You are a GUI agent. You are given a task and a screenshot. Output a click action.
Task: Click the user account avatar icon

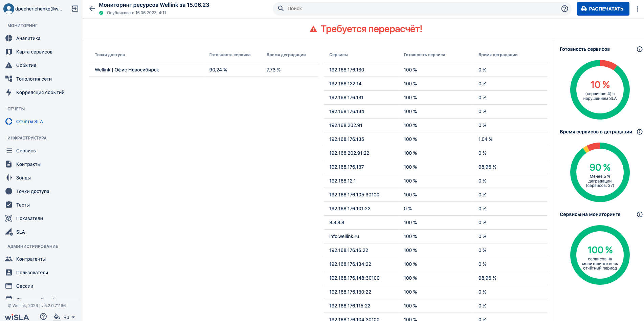pos(8,9)
